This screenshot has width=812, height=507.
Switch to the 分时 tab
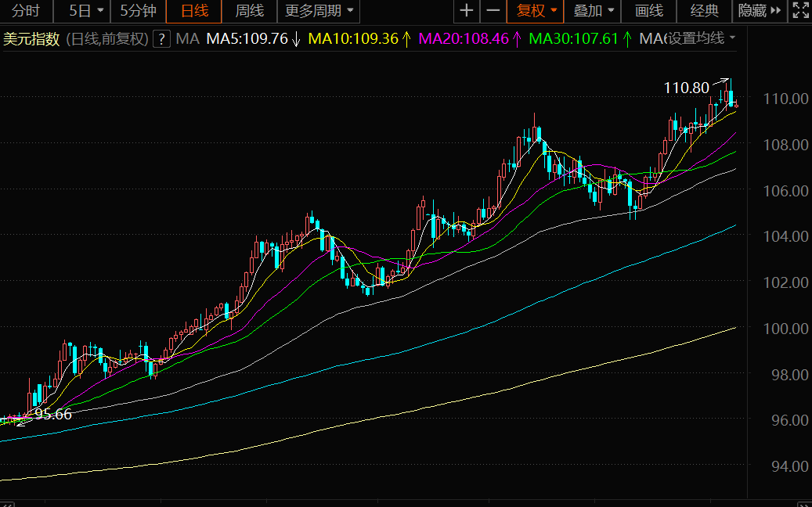click(26, 11)
